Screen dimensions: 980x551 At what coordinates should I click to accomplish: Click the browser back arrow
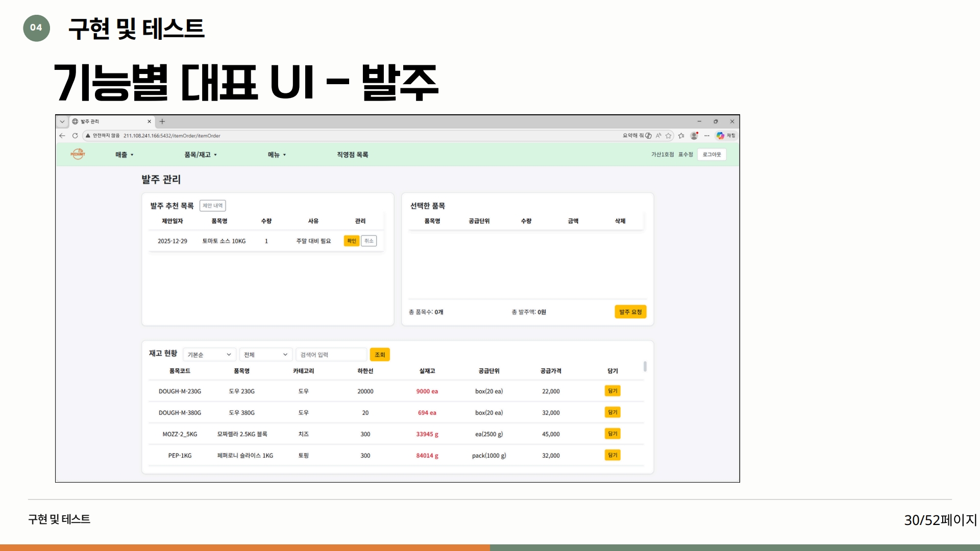coord(62,136)
